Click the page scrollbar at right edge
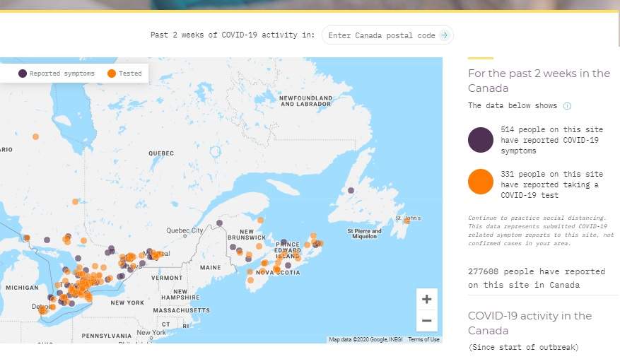 [618, 30]
